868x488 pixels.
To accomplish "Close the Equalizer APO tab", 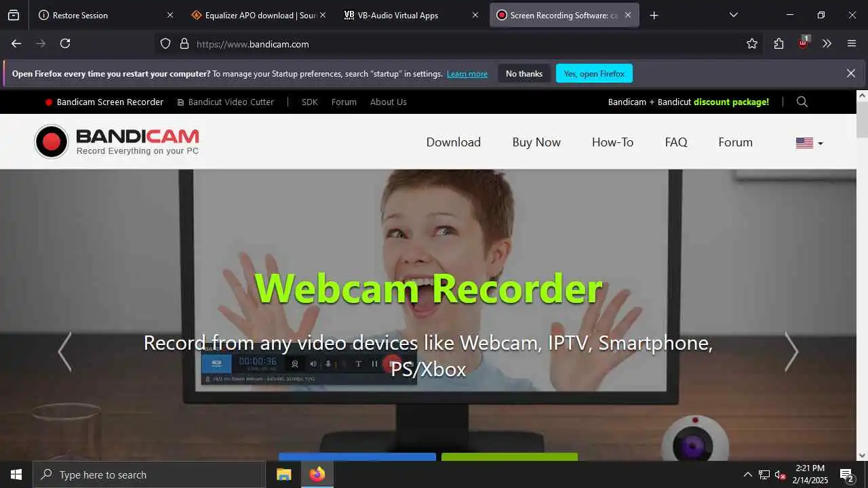I will tap(323, 15).
